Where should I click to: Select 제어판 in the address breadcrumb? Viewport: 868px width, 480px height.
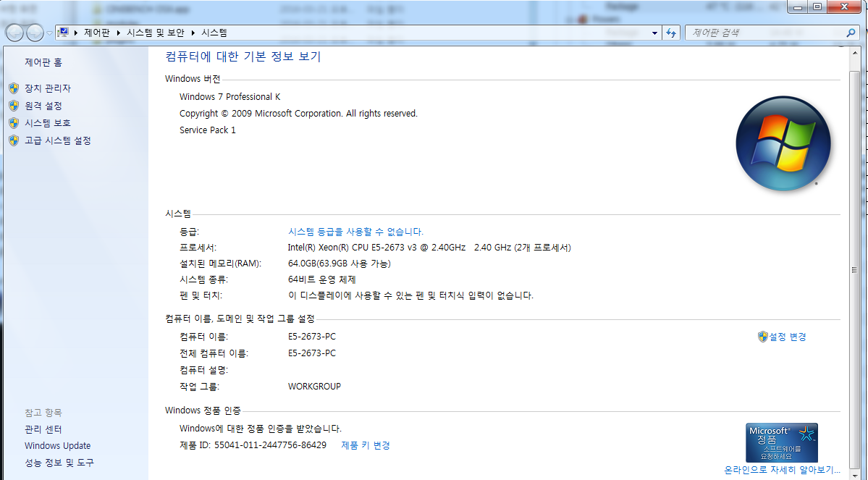point(97,33)
